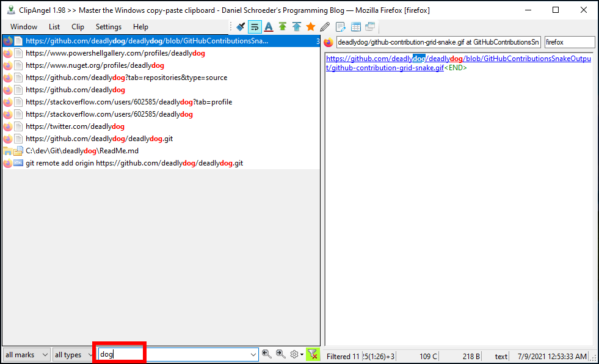This screenshot has height=364, width=599.
Task: Click 'text' type label in status bar
Action: pos(501,356)
